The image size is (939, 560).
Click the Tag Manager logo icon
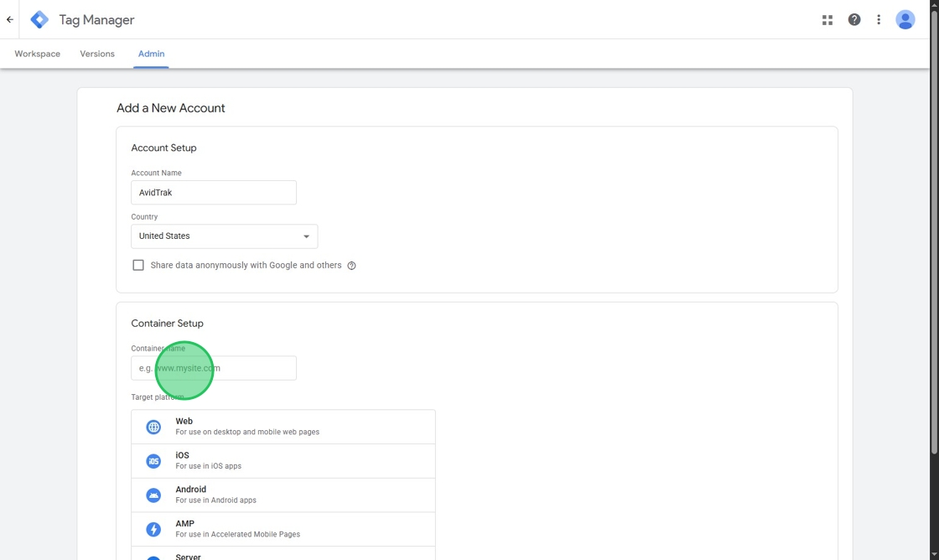point(39,19)
